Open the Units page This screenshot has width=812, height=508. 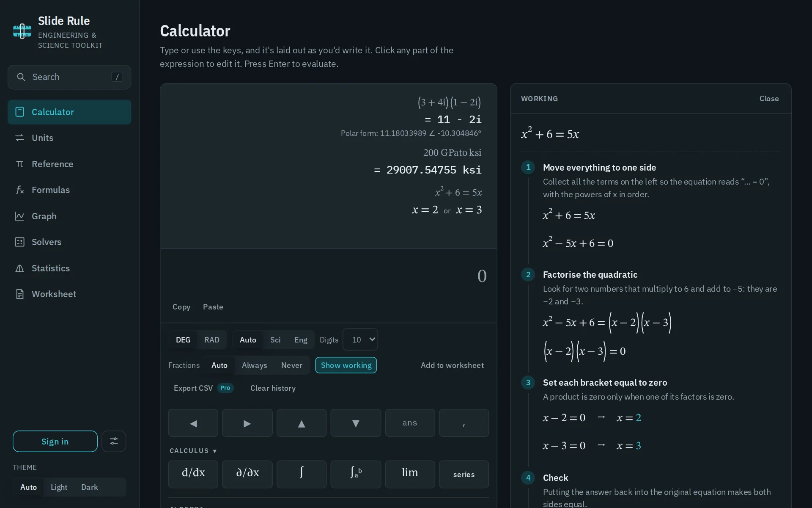[69, 138]
